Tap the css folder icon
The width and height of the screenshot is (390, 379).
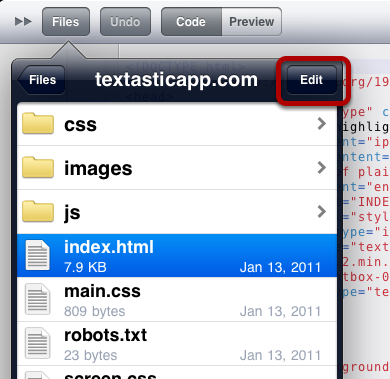point(38,123)
